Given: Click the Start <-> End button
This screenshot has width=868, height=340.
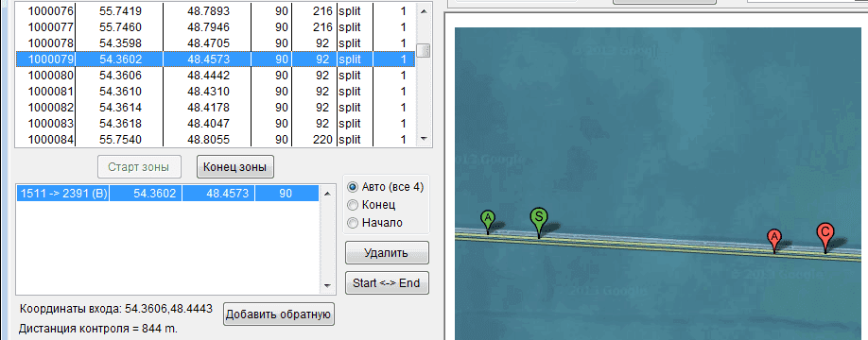Looking at the screenshot, I should tap(387, 283).
